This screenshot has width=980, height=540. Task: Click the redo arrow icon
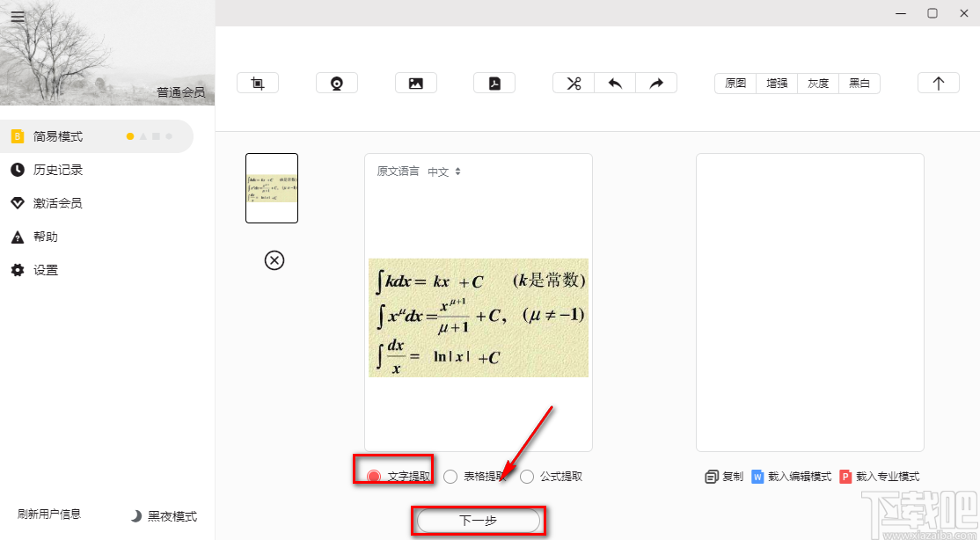pos(656,84)
